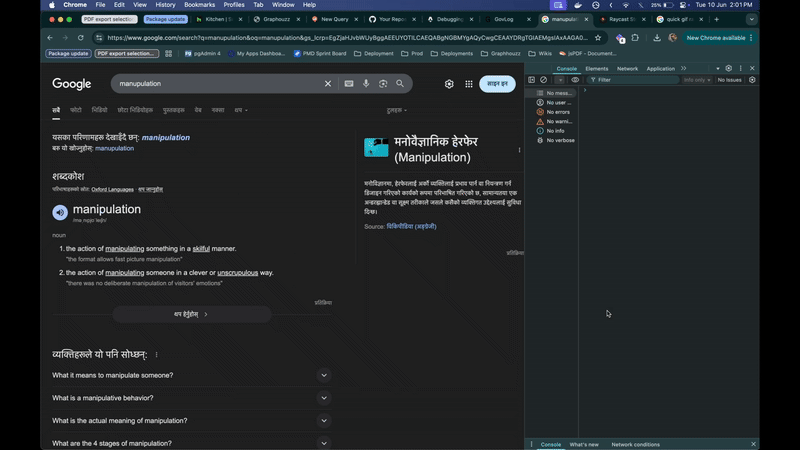
Task: Open DevTools main settings gear
Action: click(729, 68)
